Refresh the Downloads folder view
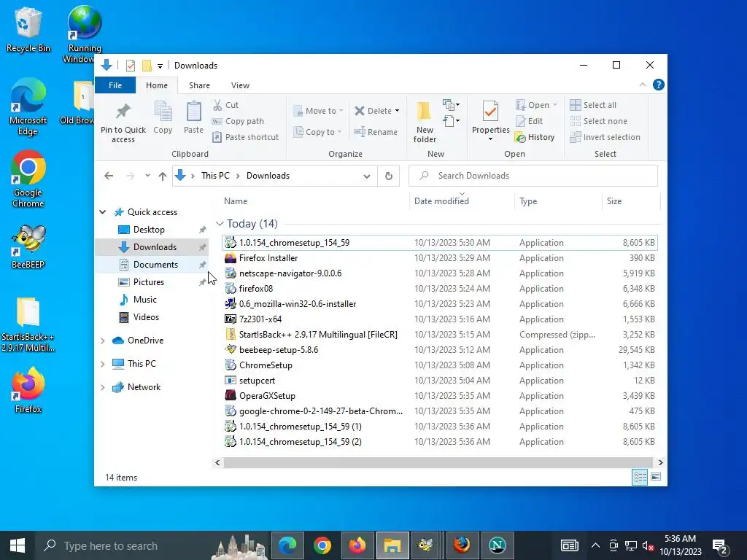Image resolution: width=747 pixels, height=560 pixels. click(x=389, y=176)
